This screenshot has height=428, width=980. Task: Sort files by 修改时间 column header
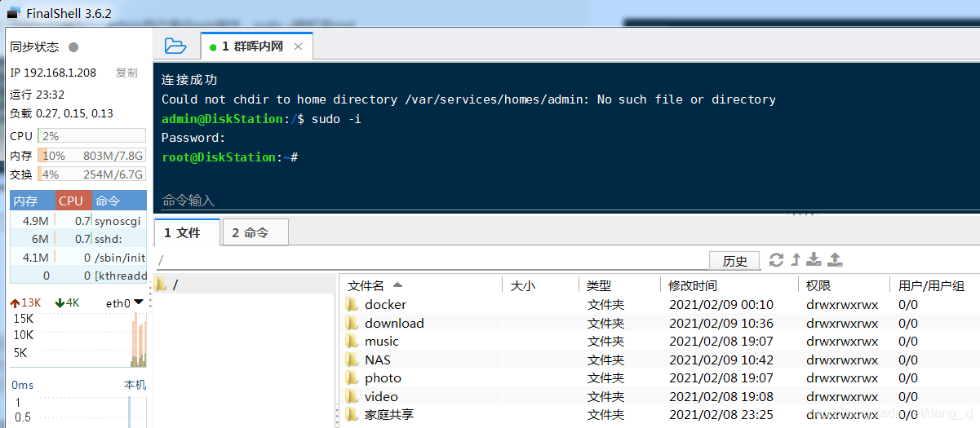pos(729,285)
